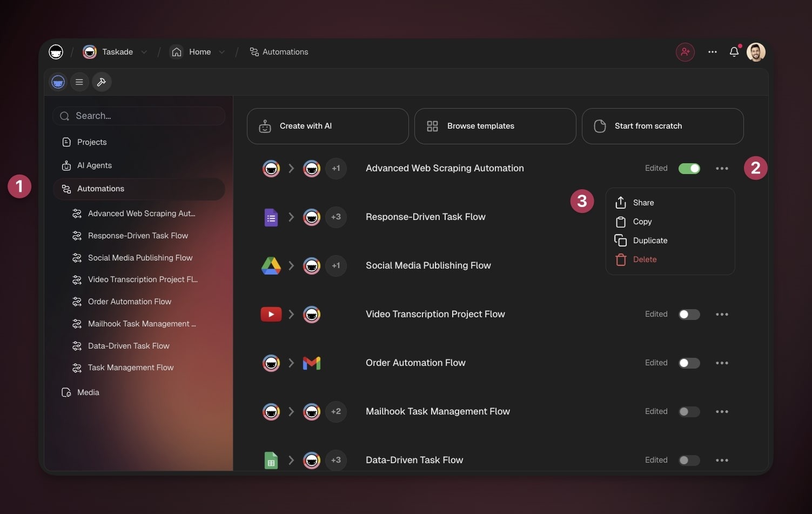Screen dimensions: 812x514
Task: Click the Create with AI button
Action: click(327, 126)
